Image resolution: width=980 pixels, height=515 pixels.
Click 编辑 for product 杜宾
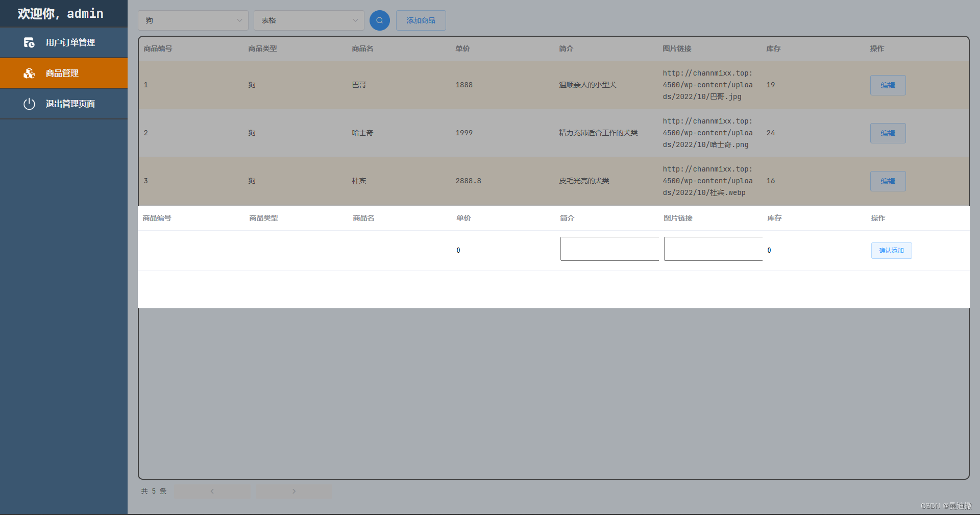[888, 181]
